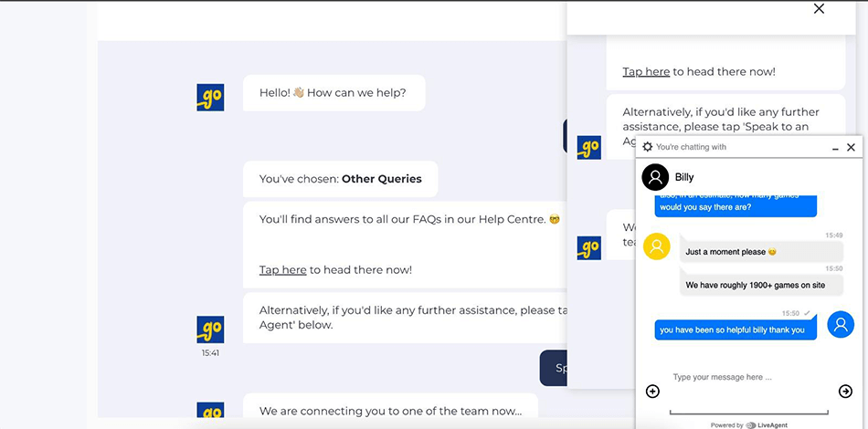Close the middle chat panel with X
The image size is (868, 429).
(x=819, y=9)
